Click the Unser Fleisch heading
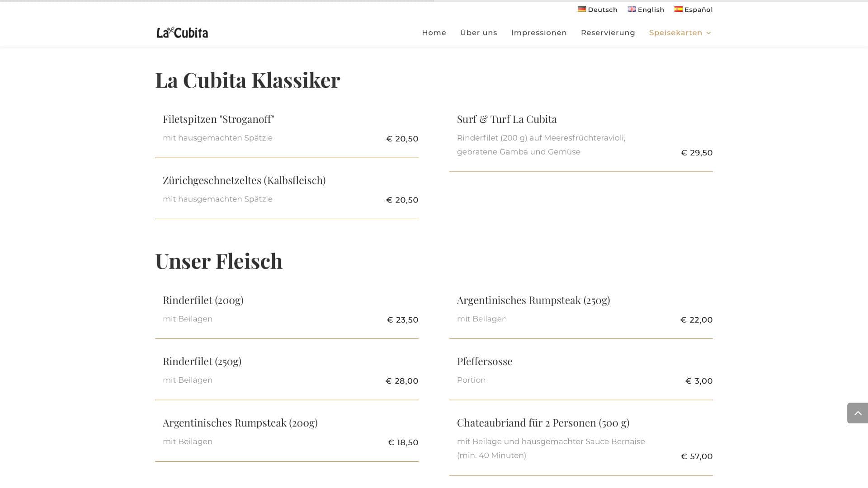This screenshot has height=488, width=868. pyautogui.click(x=219, y=261)
